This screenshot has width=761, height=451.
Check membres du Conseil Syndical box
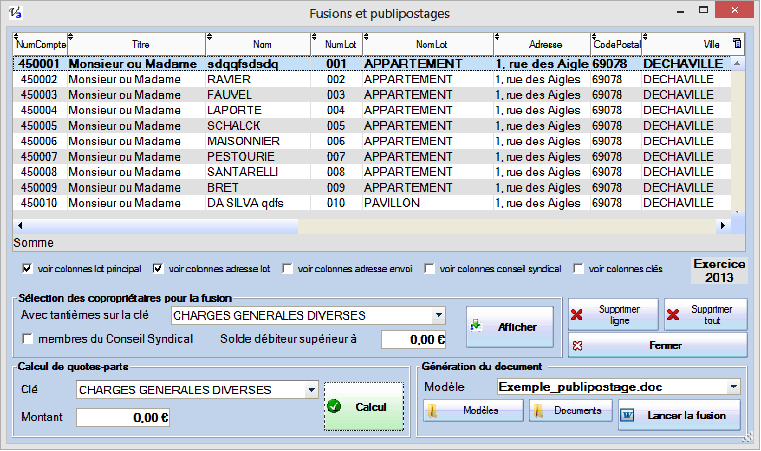point(28,338)
